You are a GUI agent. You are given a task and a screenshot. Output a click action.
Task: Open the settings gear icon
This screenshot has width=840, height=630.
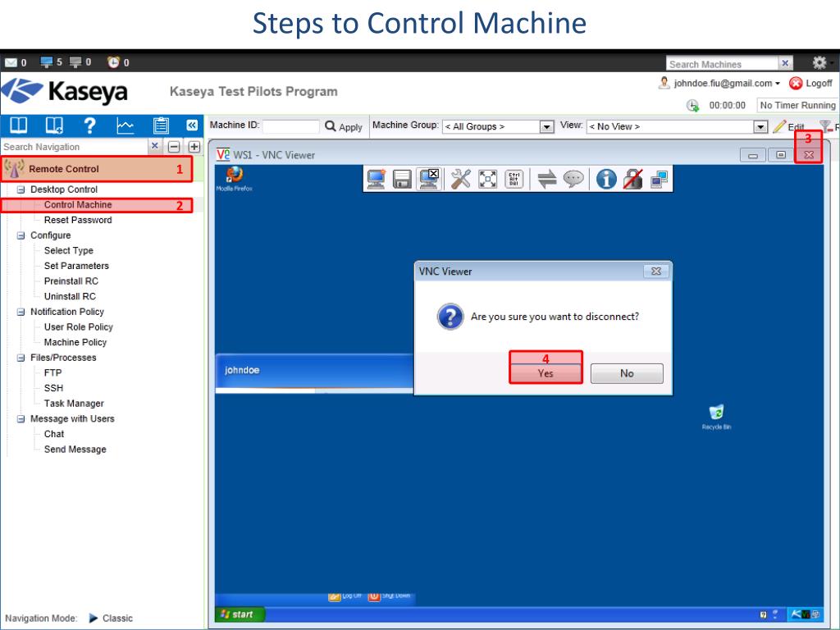pyautogui.click(x=819, y=62)
